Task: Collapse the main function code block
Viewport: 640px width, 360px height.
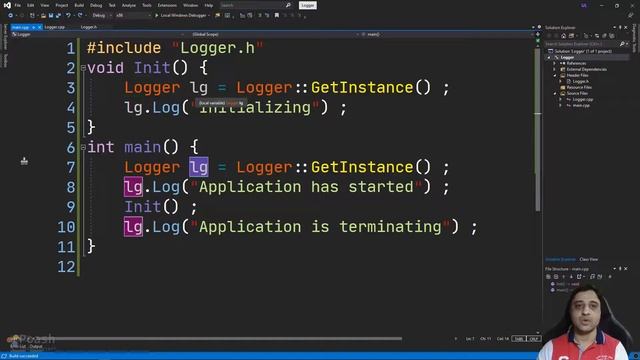Action: click(x=83, y=147)
